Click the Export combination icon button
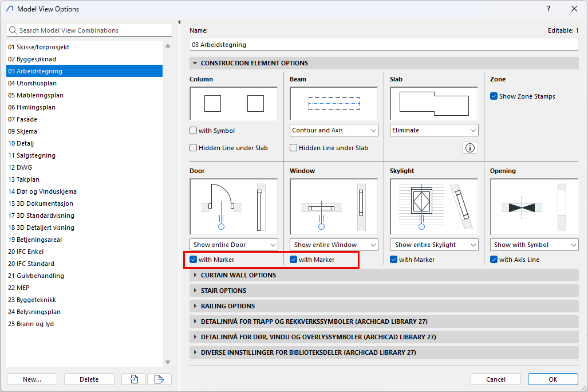This screenshot has height=392, width=588. [159, 379]
